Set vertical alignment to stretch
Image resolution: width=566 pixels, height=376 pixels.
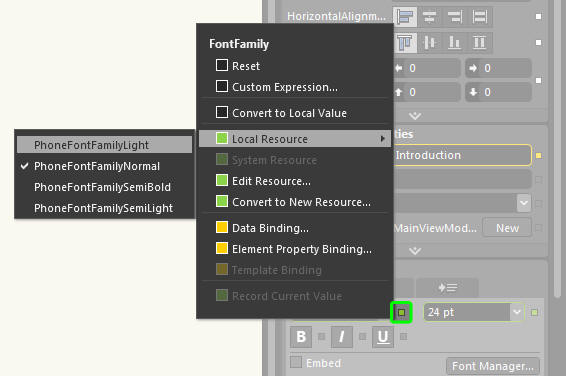pos(480,43)
